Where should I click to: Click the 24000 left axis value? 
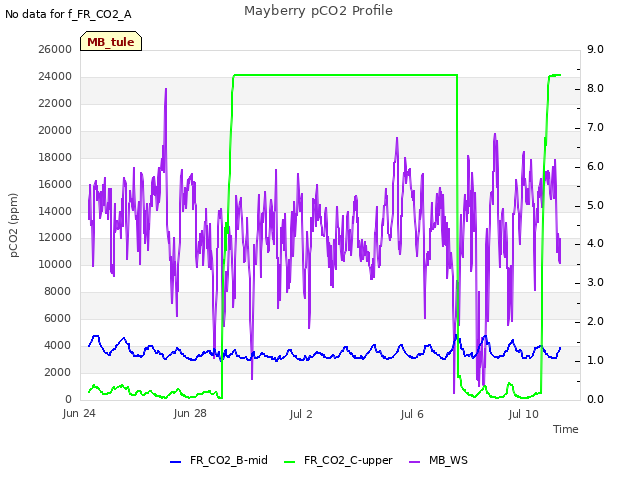pyautogui.click(x=55, y=76)
